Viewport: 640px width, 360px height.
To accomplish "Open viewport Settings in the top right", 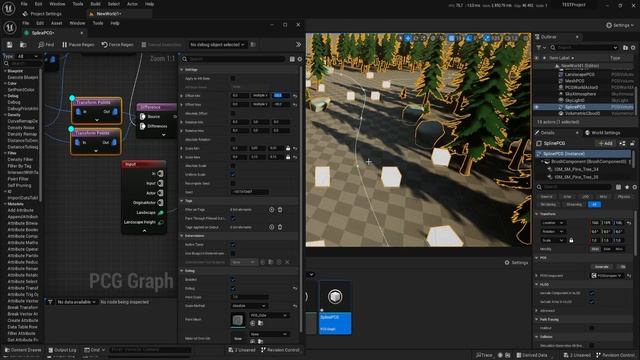I will coord(620,25).
